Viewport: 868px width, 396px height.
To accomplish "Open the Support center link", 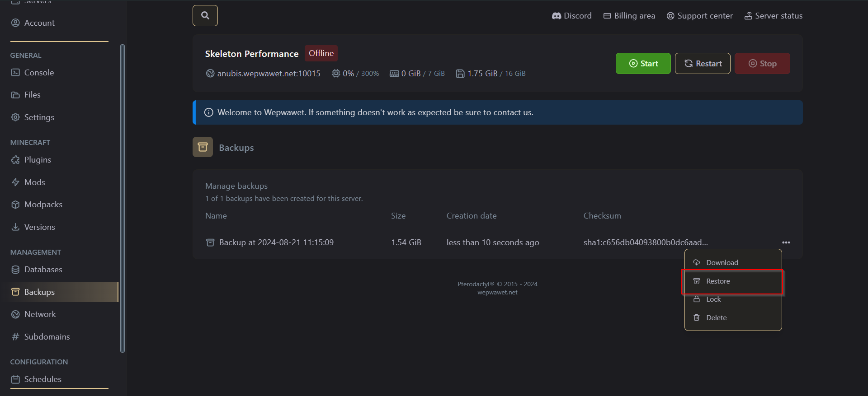I will [x=699, y=16].
